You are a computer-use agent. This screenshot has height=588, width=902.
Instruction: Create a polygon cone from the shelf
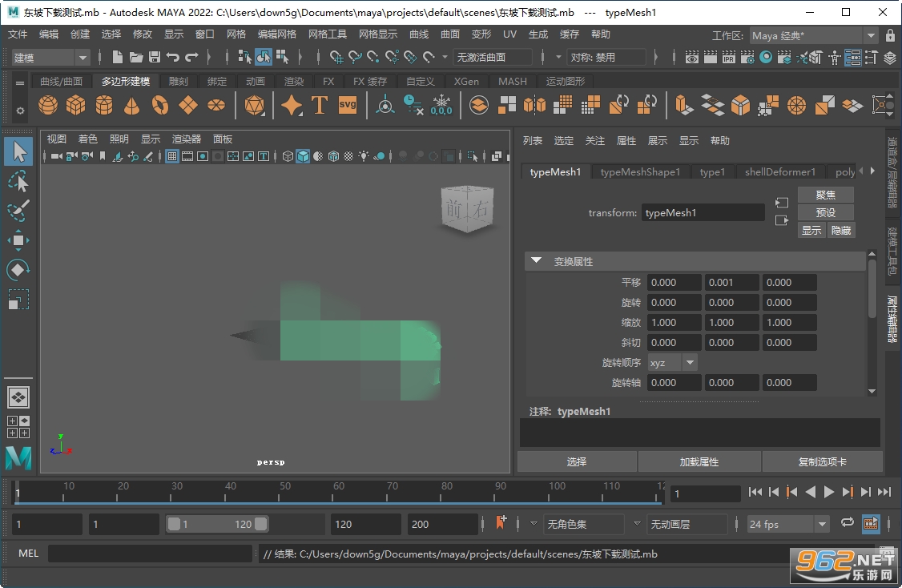point(131,105)
